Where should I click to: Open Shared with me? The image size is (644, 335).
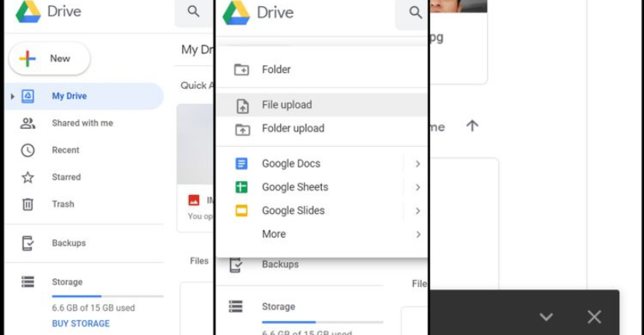coord(82,123)
